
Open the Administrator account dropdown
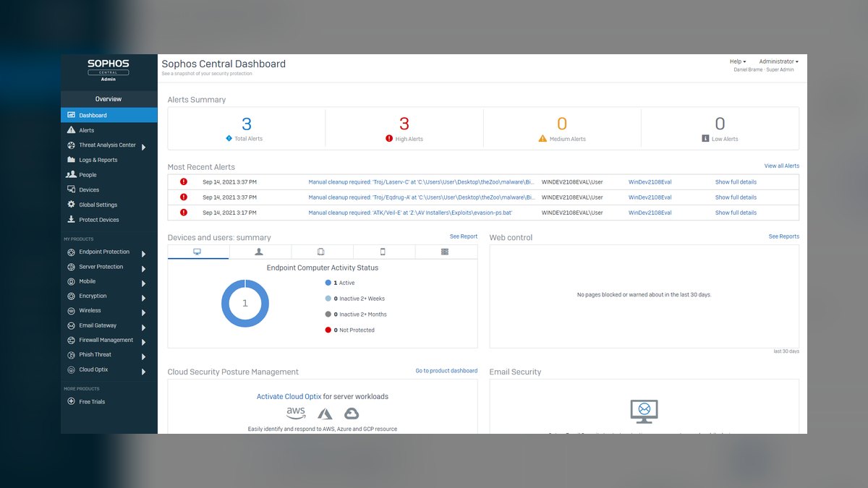(x=778, y=61)
